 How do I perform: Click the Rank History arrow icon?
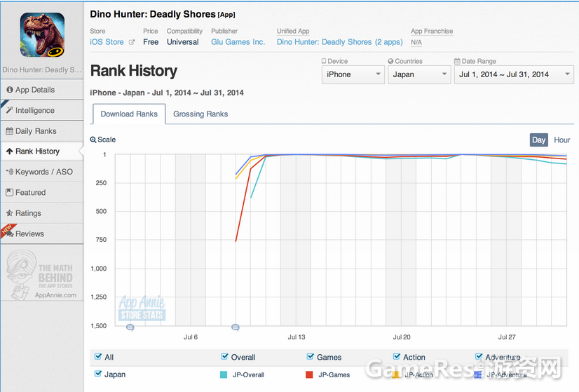click(10, 151)
